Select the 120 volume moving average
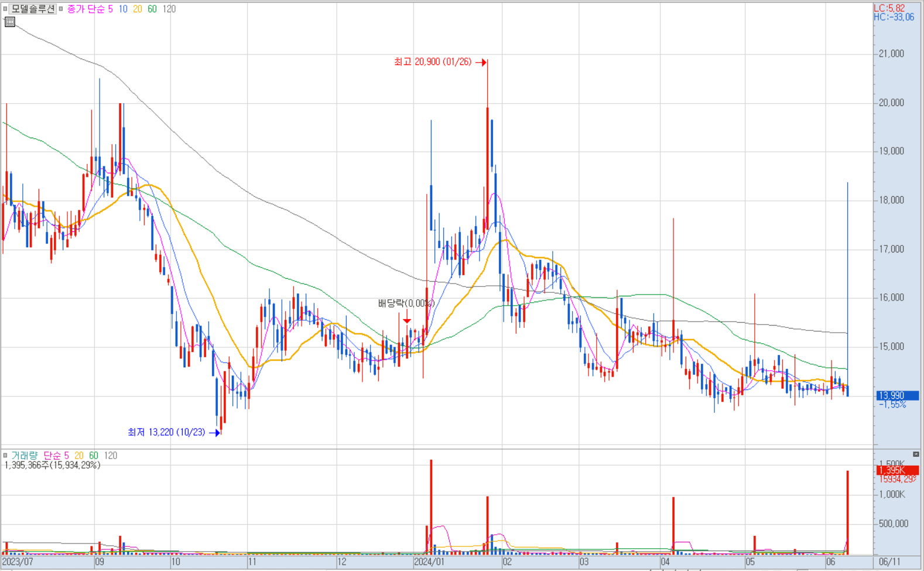The image size is (924, 571). [111, 455]
